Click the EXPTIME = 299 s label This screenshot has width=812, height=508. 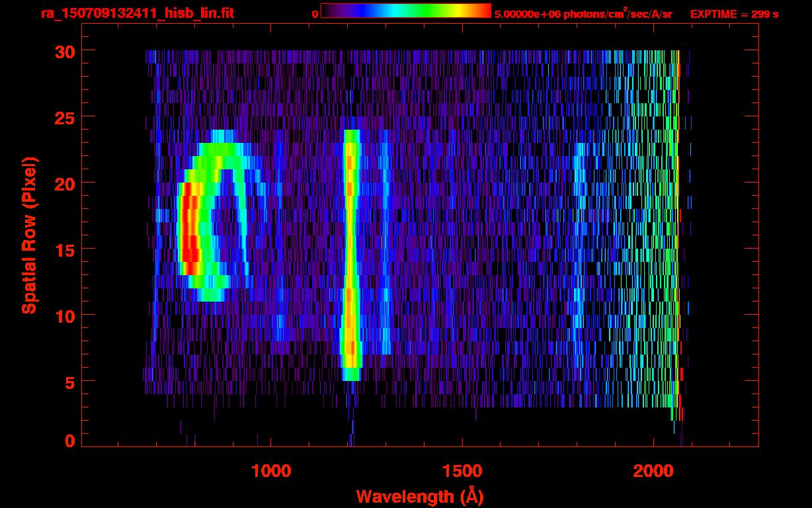[734, 13]
